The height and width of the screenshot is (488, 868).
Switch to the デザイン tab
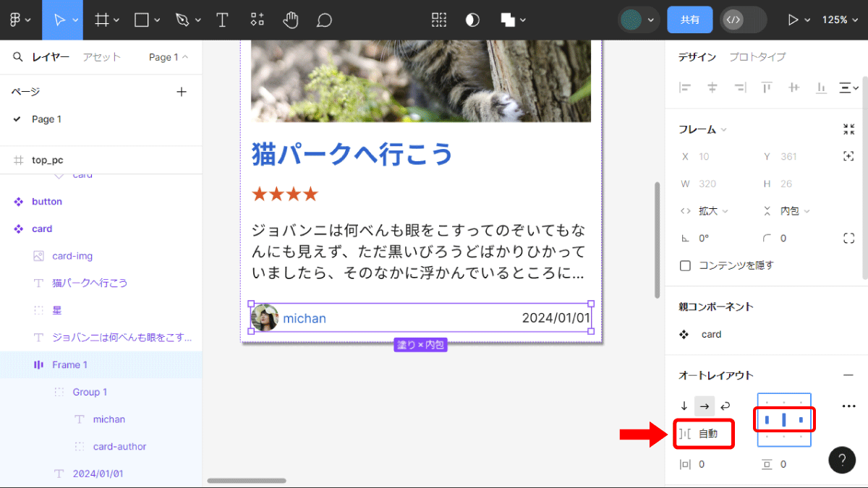point(697,57)
